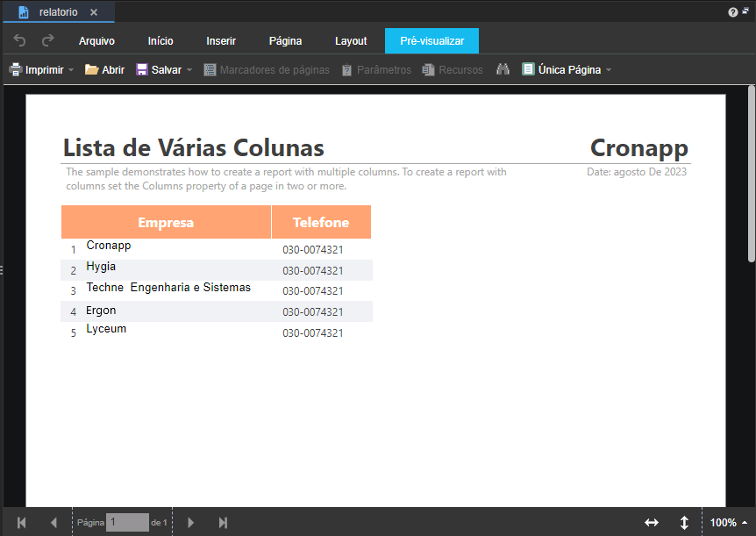This screenshot has height=536, width=756.
Task: Open the Arquivo menu
Action: [96, 41]
